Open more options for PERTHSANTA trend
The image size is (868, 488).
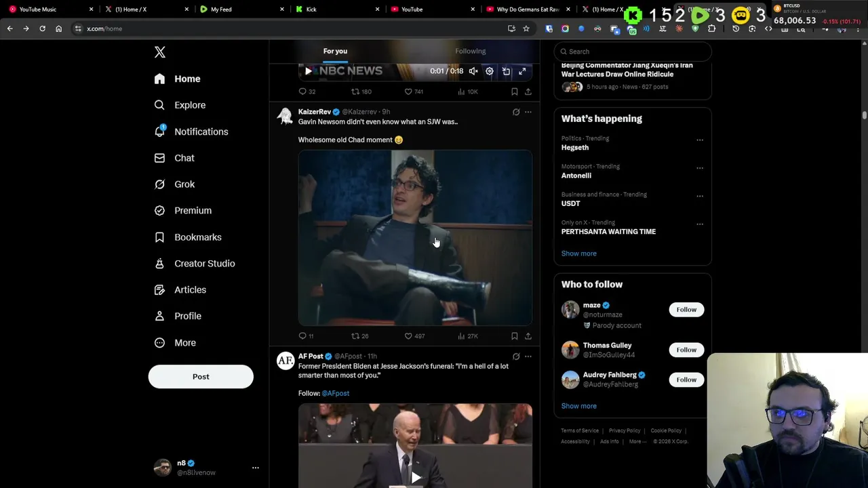click(x=700, y=224)
